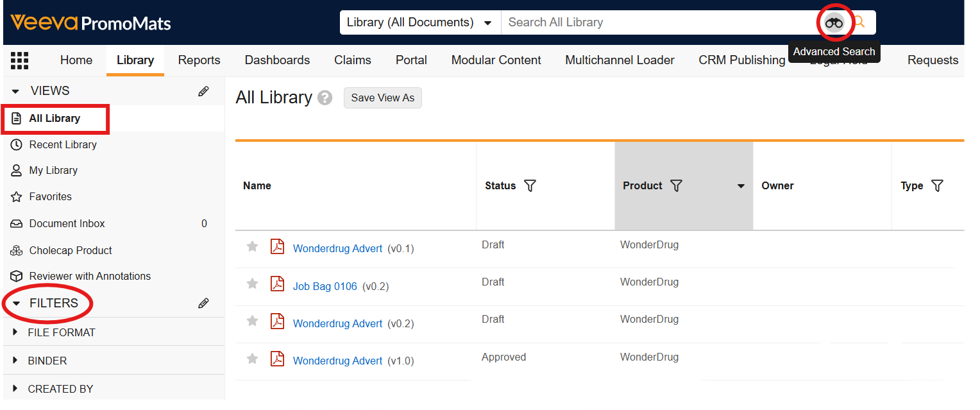The image size is (980, 410).
Task: Favorite Job Bag 0106 with star
Action: click(253, 284)
